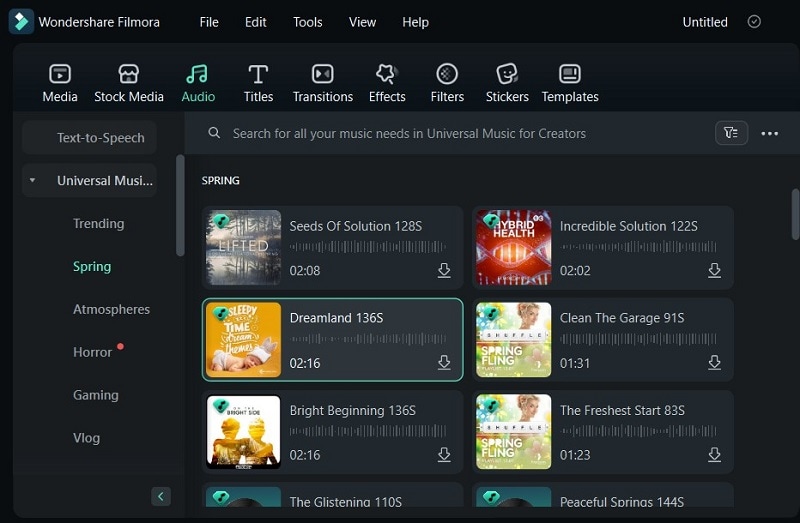Click the Hybrid Health album thumbnail

click(x=513, y=247)
